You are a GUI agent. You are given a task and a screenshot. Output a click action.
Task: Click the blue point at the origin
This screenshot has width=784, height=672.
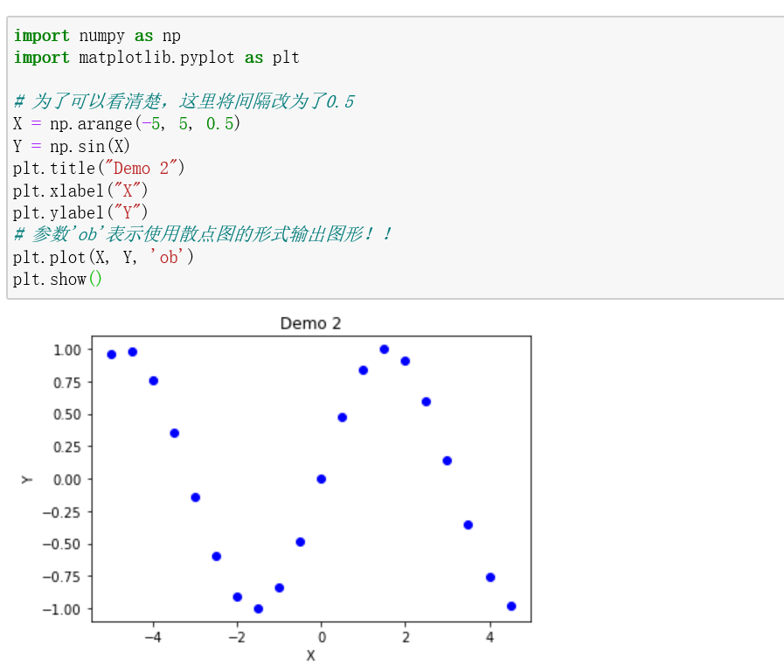coord(322,479)
